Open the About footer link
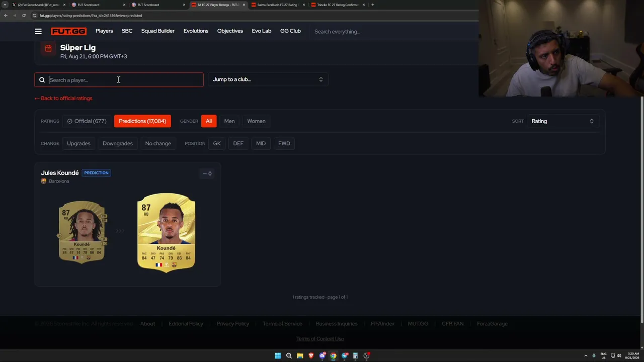This screenshot has width=644, height=362. (x=147, y=324)
